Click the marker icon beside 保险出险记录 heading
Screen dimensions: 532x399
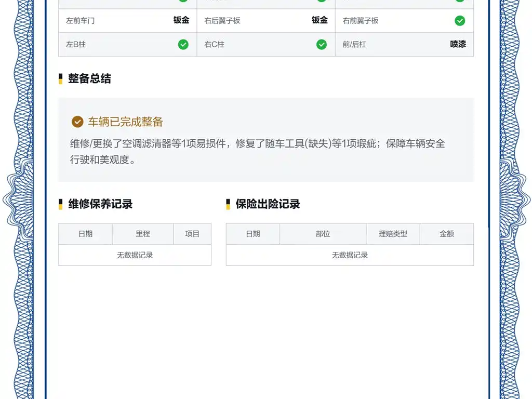(228, 204)
